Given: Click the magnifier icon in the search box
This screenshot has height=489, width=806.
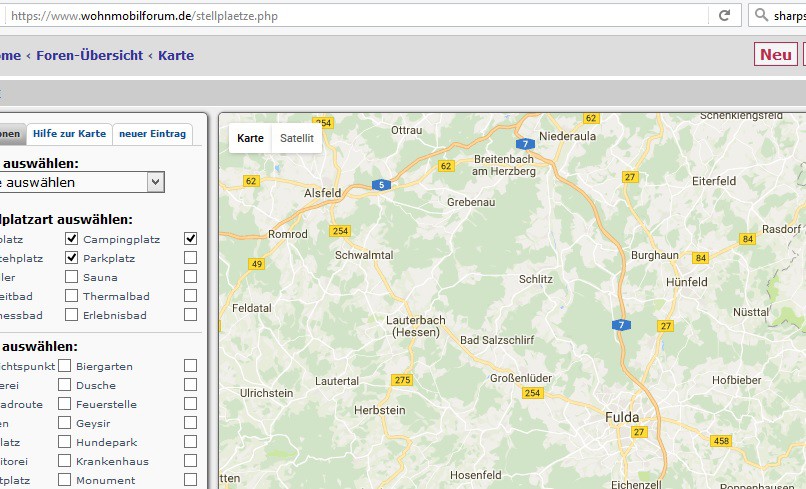Looking at the screenshot, I should 761,15.
